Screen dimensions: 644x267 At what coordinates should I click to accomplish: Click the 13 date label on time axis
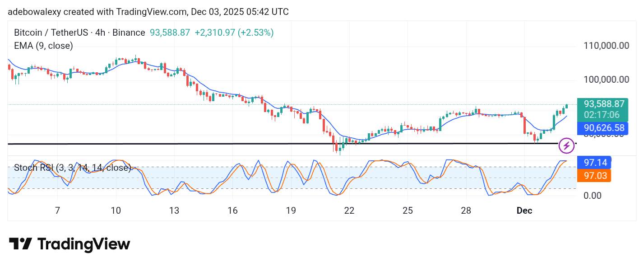tap(174, 211)
